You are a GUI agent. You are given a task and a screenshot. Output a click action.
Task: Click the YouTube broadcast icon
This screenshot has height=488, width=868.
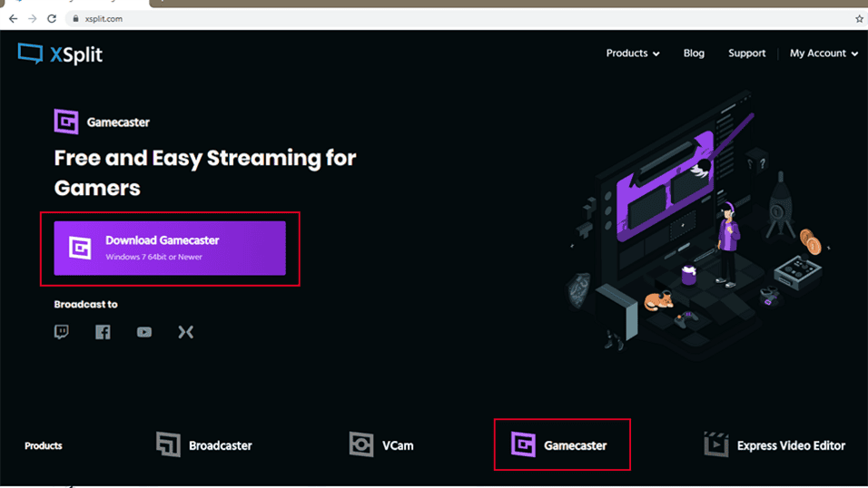point(144,332)
